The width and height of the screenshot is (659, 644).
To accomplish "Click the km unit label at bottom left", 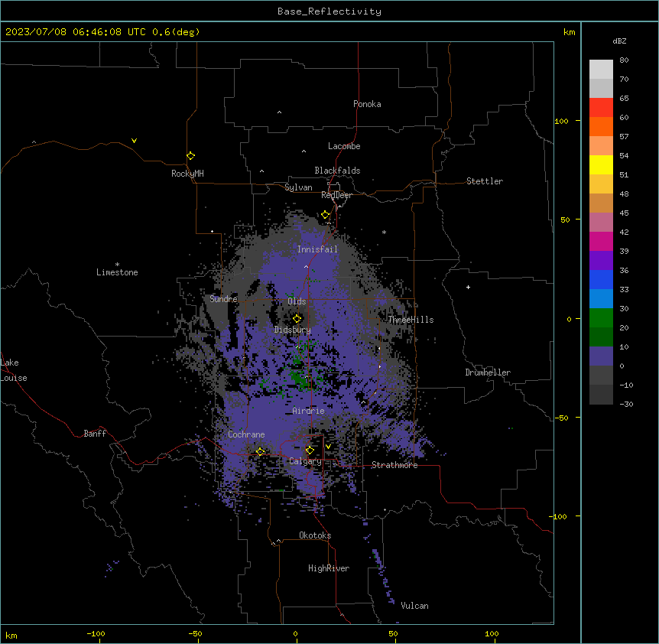I will [x=11, y=635].
